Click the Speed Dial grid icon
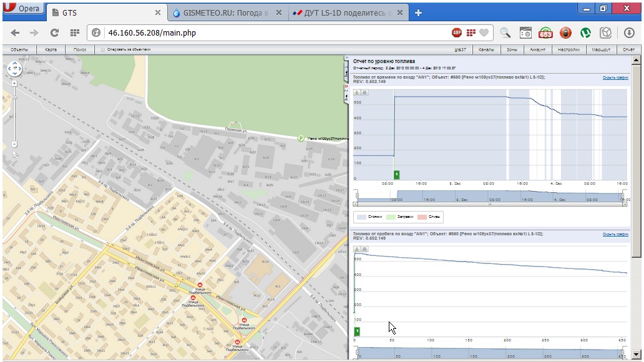 coord(74,32)
